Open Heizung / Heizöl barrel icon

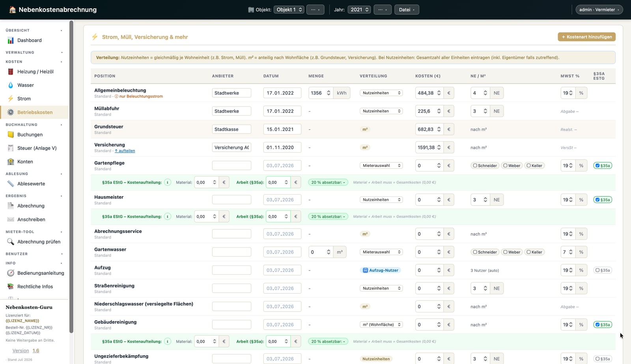click(11, 71)
